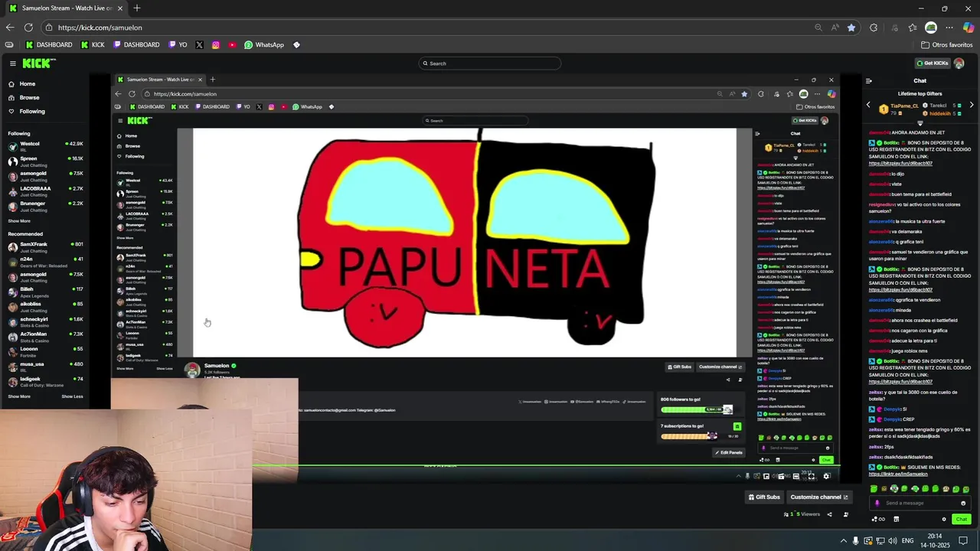Open Spreen channel in main sidebar
The height and width of the screenshot is (551, 980).
click(x=46, y=161)
